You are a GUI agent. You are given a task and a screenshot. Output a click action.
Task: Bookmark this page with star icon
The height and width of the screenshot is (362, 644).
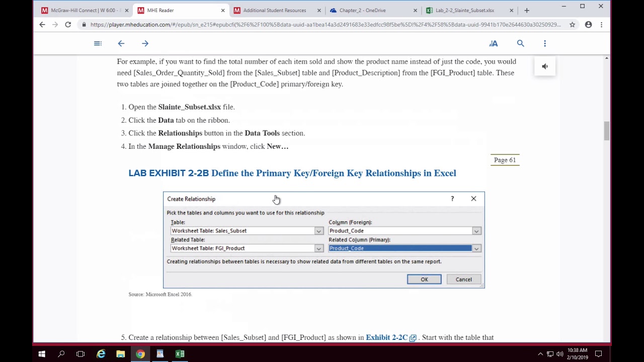(572, 25)
